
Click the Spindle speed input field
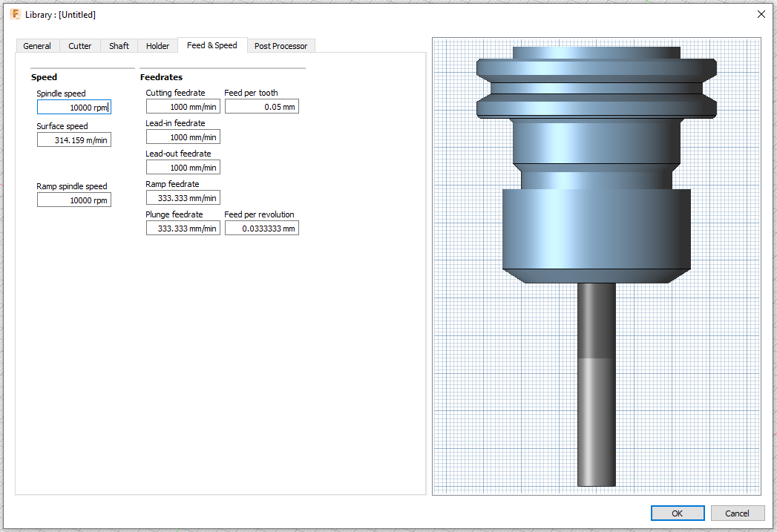point(73,107)
